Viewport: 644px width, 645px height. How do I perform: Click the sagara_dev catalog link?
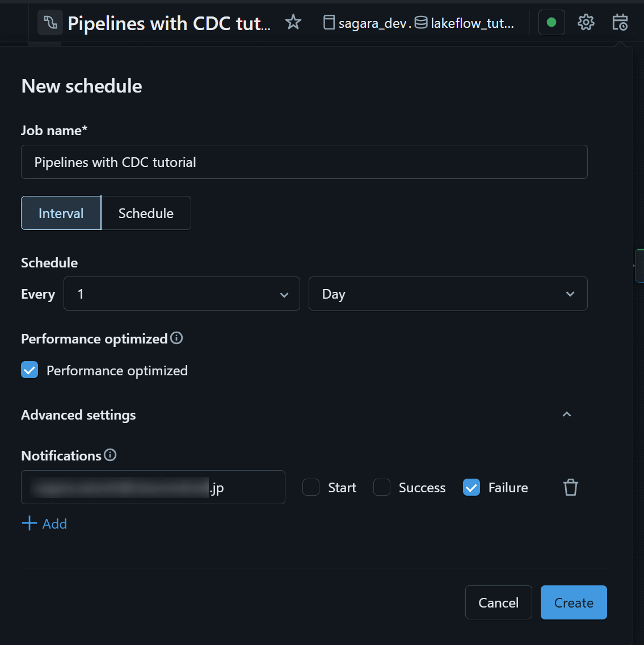pyautogui.click(x=367, y=23)
